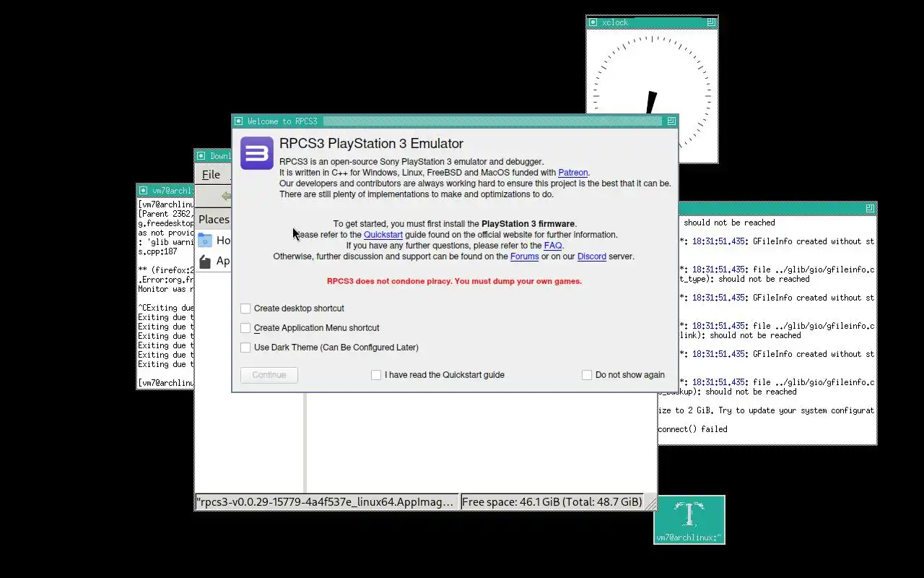Click the xclock title bar text
The height and width of the screenshot is (578, 924).
point(616,22)
